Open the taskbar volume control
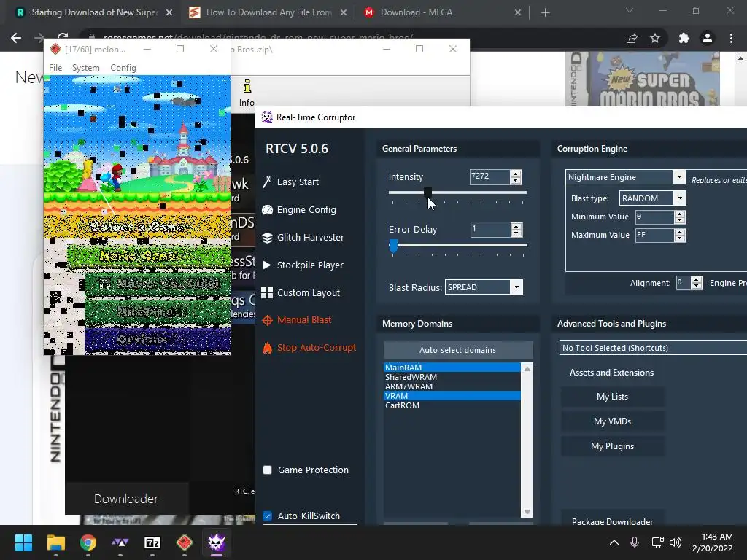The width and height of the screenshot is (747, 560). pos(676,542)
